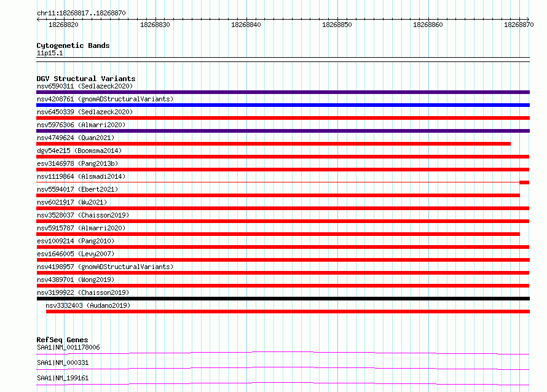Click the 18268840 ruler position label
Screen dimensions: 547x392
pyautogui.click(x=246, y=25)
